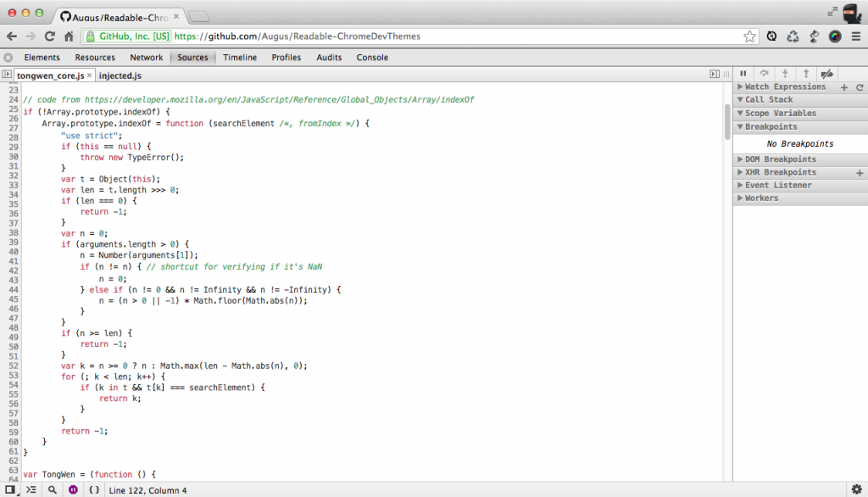This screenshot has width=868, height=497.
Task: Expand the Watch Expressions section
Action: [784, 87]
